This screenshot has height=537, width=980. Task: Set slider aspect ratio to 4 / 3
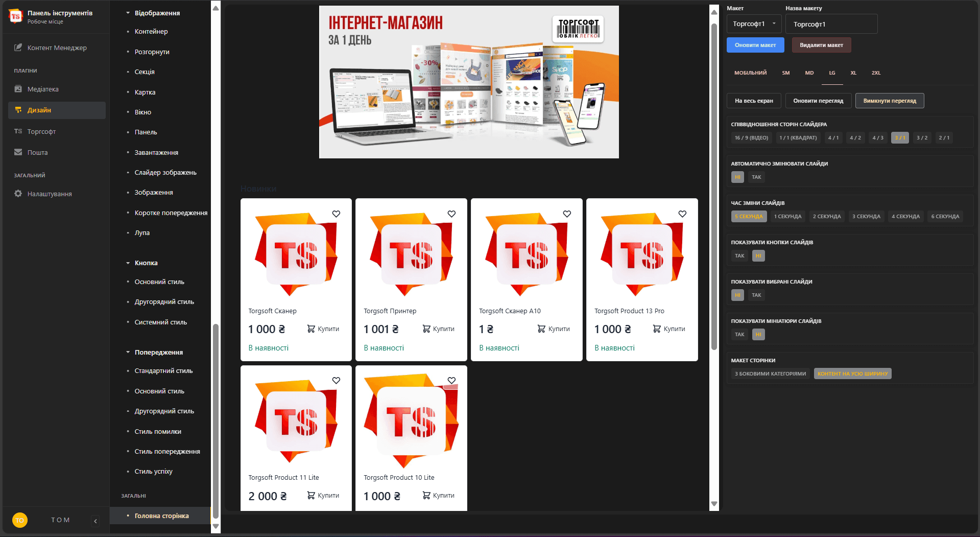point(877,138)
